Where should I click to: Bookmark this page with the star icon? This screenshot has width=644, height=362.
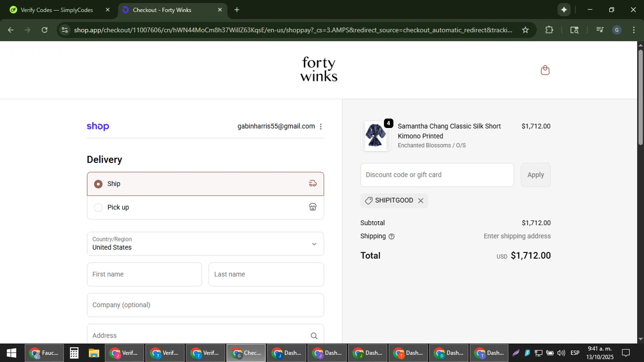pyautogui.click(x=525, y=30)
